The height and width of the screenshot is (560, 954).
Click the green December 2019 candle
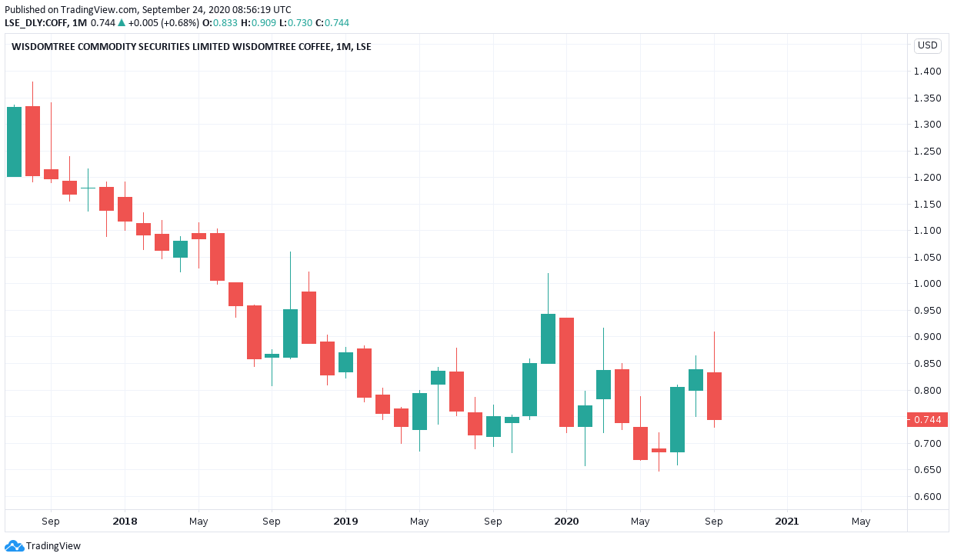click(548, 338)
